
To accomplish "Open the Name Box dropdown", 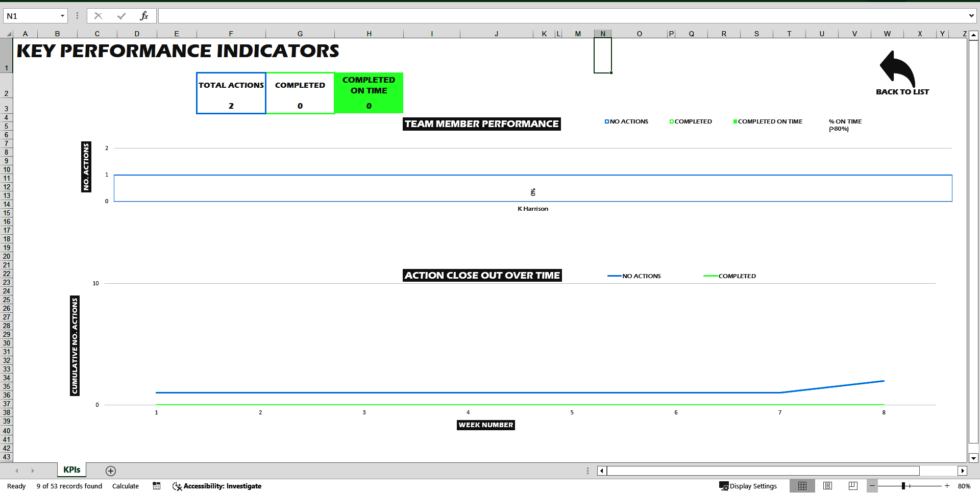I will tap(63, 15).
